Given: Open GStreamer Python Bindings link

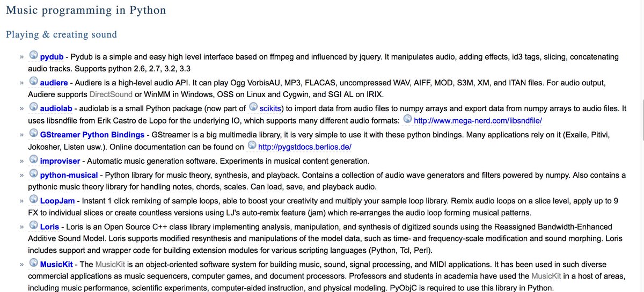Looking at the screenshot, I should point(92,135).
